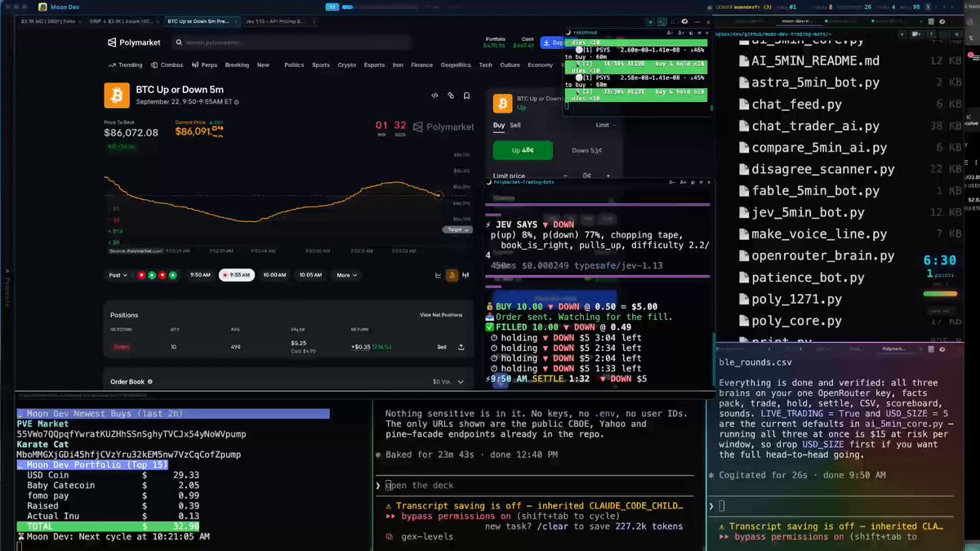This screenshot has height=551, width=980.
Task: Switch the order panel to Sell
Action: click(515, 126)
